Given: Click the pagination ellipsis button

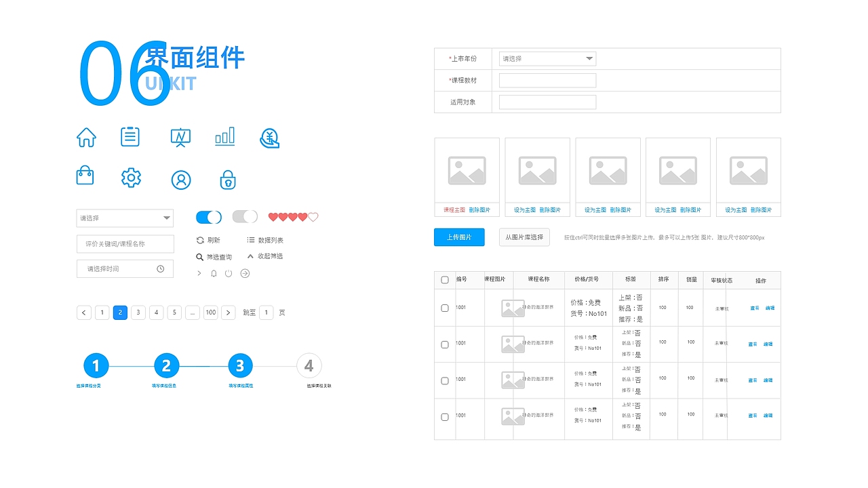Looking at the screenshot, I should 193,312.
